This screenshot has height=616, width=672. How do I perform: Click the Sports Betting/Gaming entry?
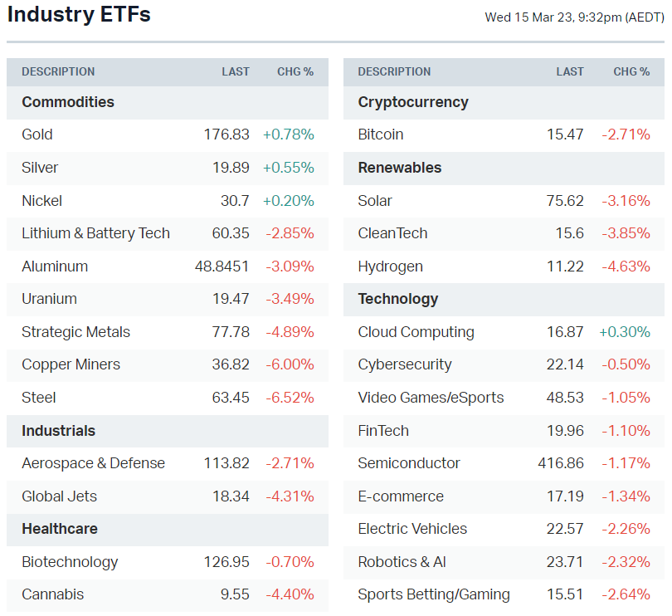(x=434, y=594)
